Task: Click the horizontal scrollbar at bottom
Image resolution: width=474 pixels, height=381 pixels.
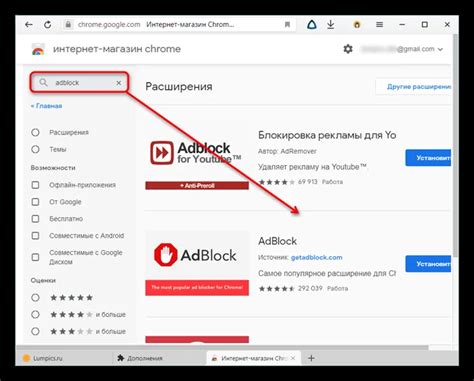Action: point(223,348)
